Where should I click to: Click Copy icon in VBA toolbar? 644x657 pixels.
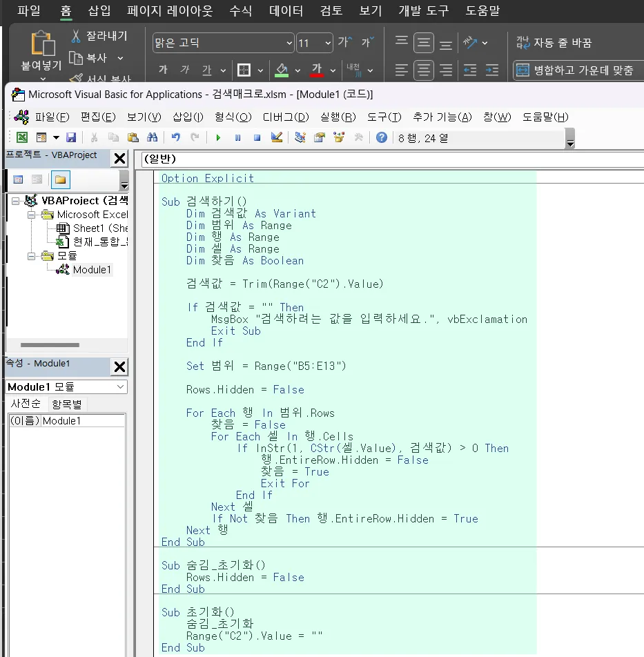[114, 137]
